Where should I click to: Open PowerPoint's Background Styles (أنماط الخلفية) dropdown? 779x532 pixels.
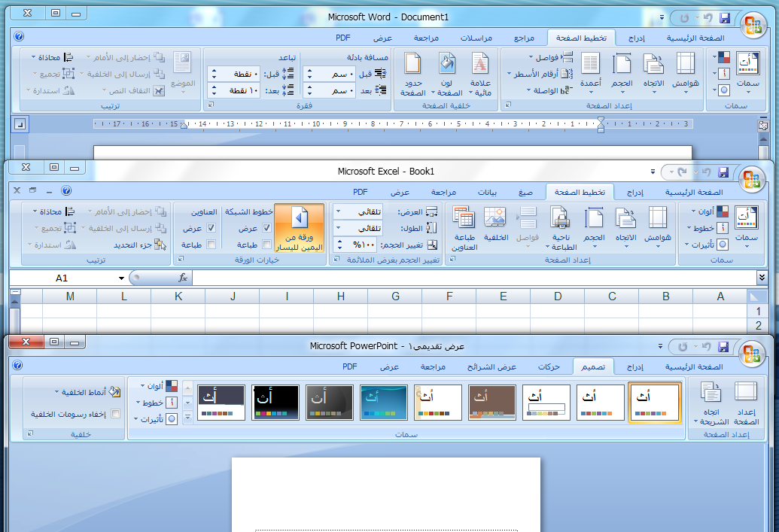[x=87, y=393]
